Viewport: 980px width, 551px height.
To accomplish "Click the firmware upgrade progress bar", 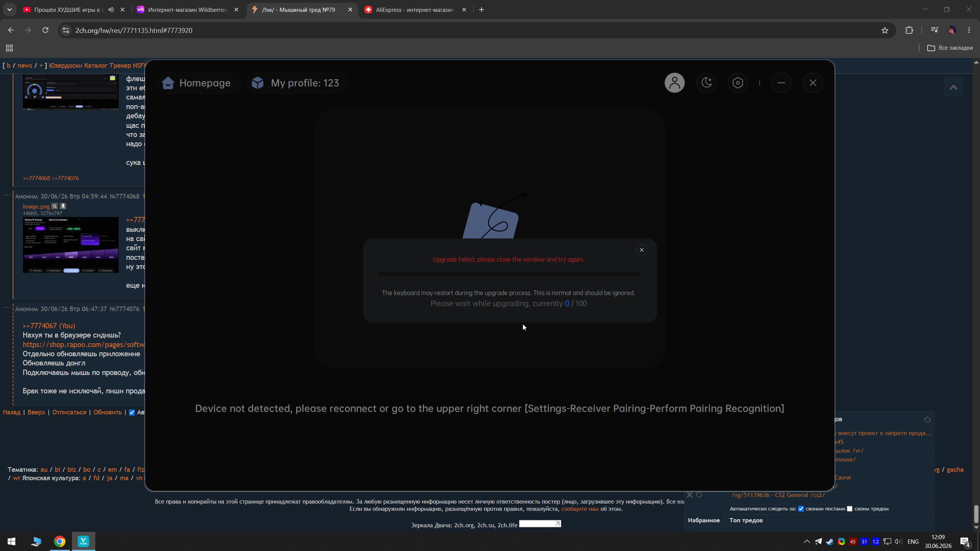I will (508, 274).
